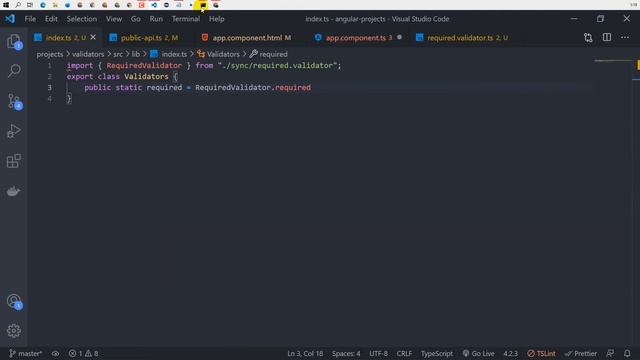Click the Prettier status item
Screen dimensions: 640x360
pos(581,353)
